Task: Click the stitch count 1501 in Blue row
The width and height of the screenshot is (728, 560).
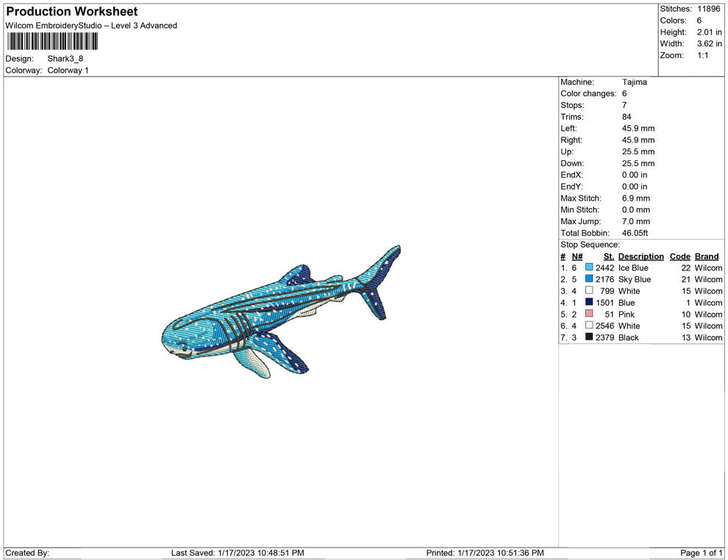Action: [605, 303]
